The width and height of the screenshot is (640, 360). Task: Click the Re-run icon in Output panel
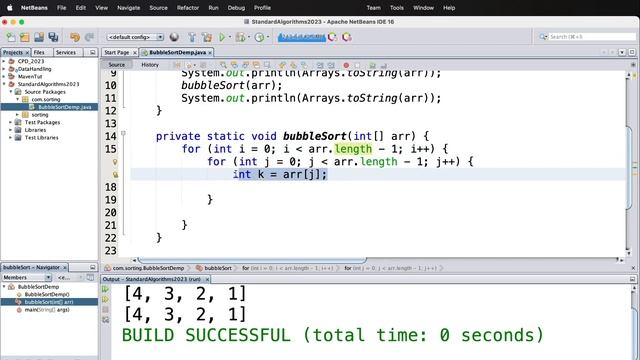(x=105, y=289)
